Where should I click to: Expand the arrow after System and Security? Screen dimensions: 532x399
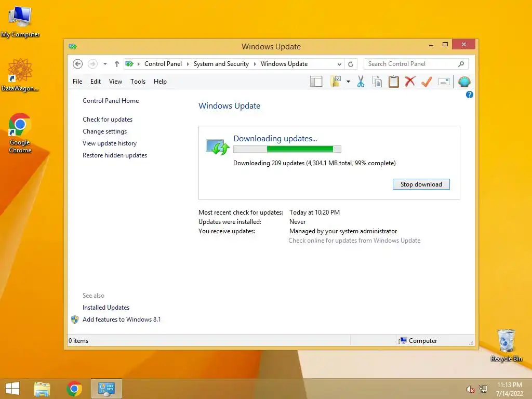(255, 64)
